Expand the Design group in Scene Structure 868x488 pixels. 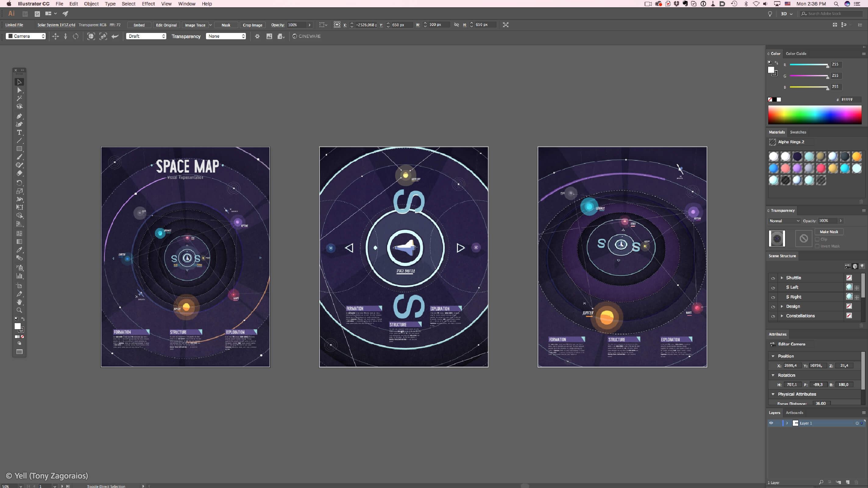coord(782,306)
